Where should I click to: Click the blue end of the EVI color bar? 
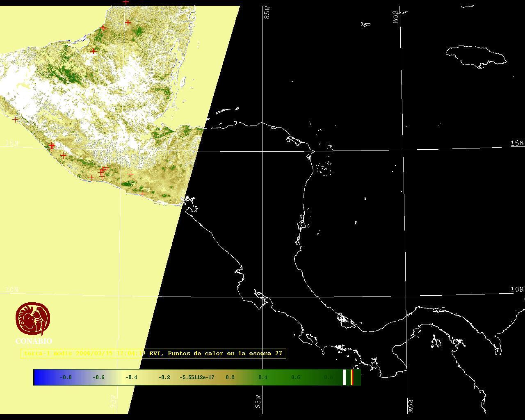click(x=39, y=377)
